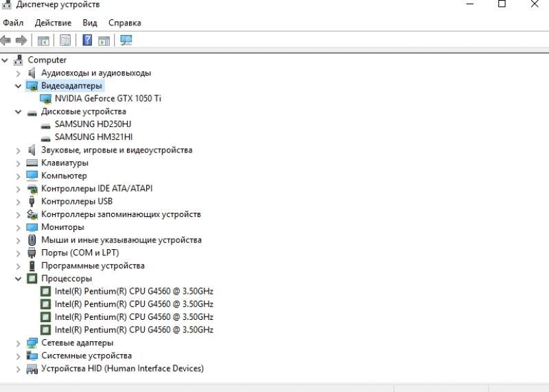Click the blue Help question mark icon
This screenshot has width=549, height=392.
click(87, 40)
